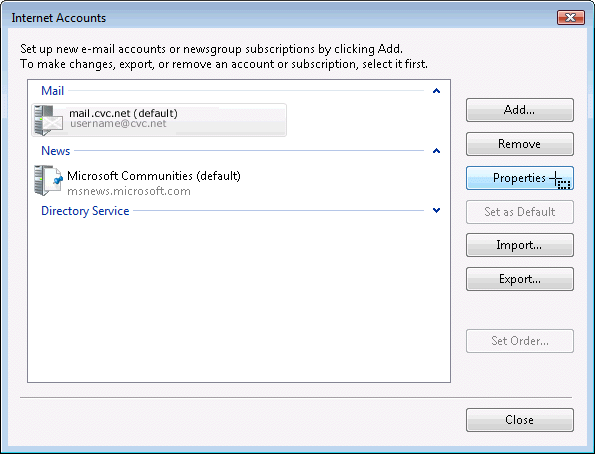Remove the selected account
The width and height of the screenshot is (595, 454).
point(519,144)
